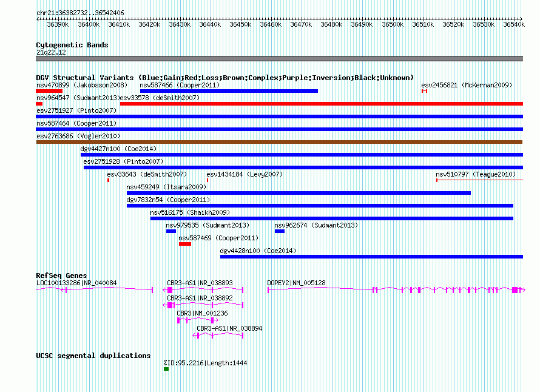Image resolution: width=540 pixels, height=392 pixels.
Task: Click the 36480k ruler position label
Action: click(331, 24)
